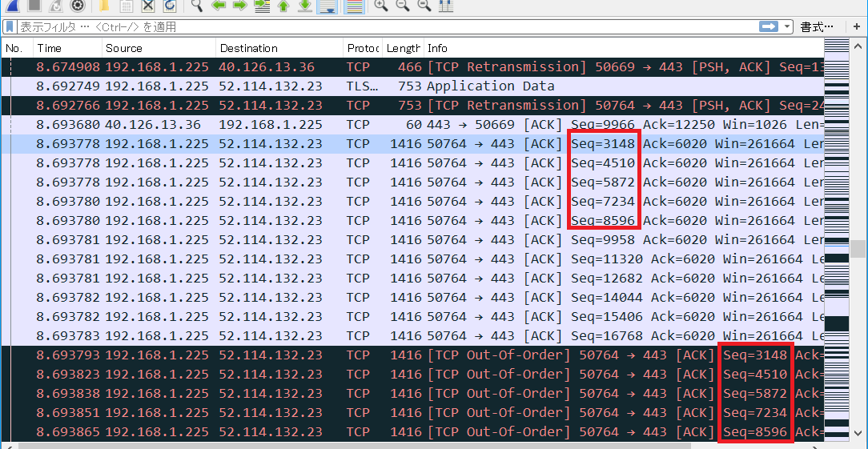Select the Out-Of-Order packet at 8.693793
The image size is (868, 449).
412,355
